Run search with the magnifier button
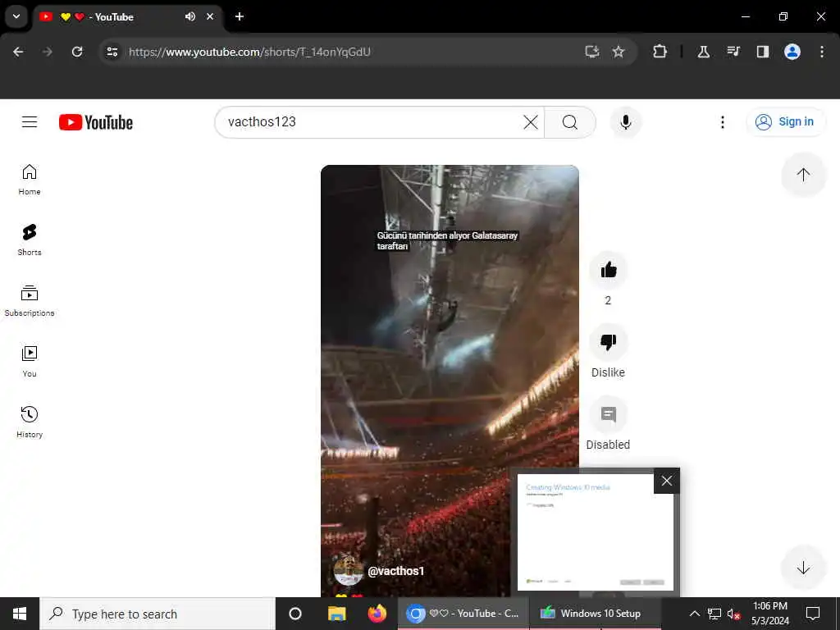The width and height of the screenshot is (840, 630). [x=570, y=122]
